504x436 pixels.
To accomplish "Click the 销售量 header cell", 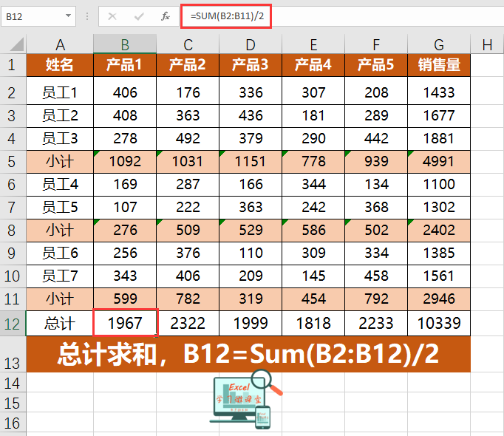I will (x=439, y=65).
